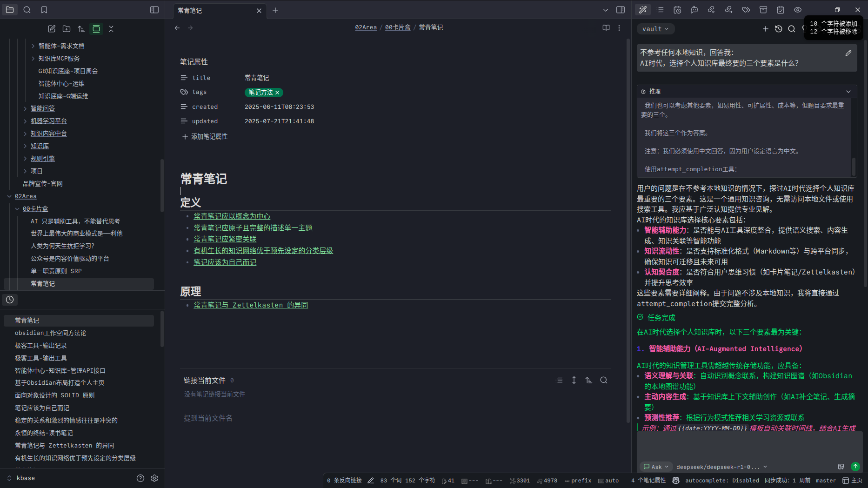The height and width of the screenshot is (488, 868).
Task: Change the file explorer sort order
Action: 81,29
